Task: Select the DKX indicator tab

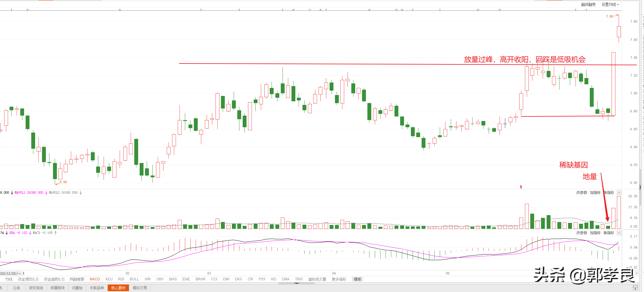Action: point(238,279)
